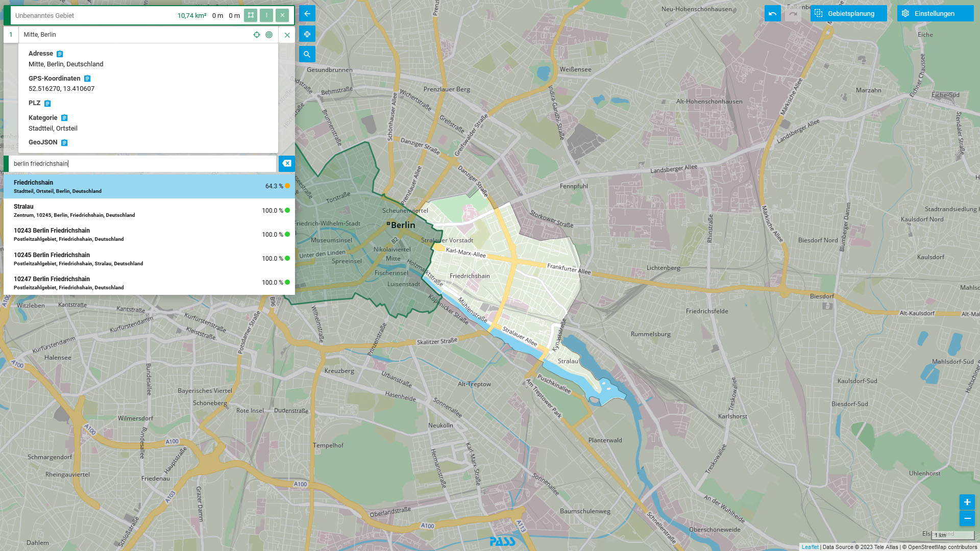Zoom in the map with plus
This screenshot has width=980, height=551.
tap(967, 502)
